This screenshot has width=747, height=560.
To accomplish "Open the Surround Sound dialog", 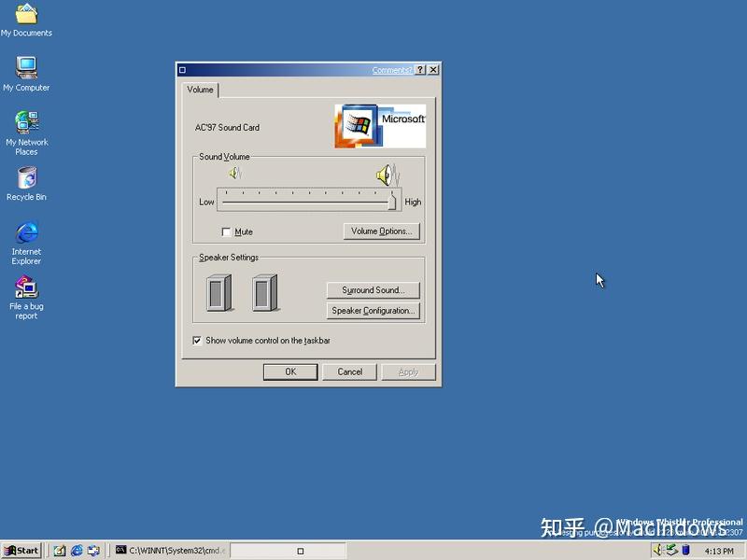I will coord(373,289).
